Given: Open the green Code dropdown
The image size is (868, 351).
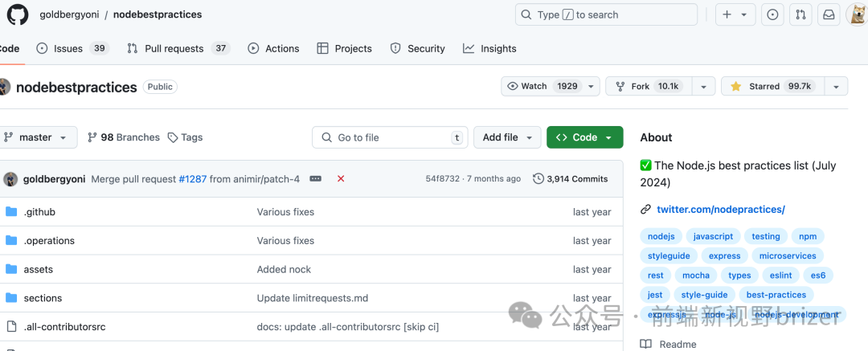Looking at the screenshot, I should pyautogui.click(x=584, y=137).
